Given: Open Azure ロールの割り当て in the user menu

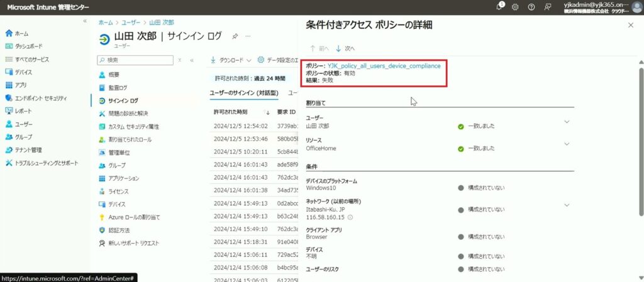Looking at the screenshot, I should [130, 217].
